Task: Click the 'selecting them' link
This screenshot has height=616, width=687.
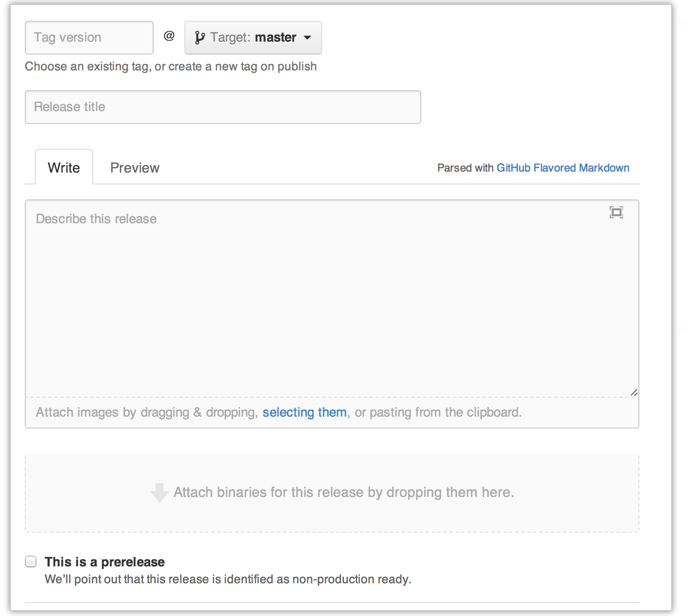Action: click(304, 413)
